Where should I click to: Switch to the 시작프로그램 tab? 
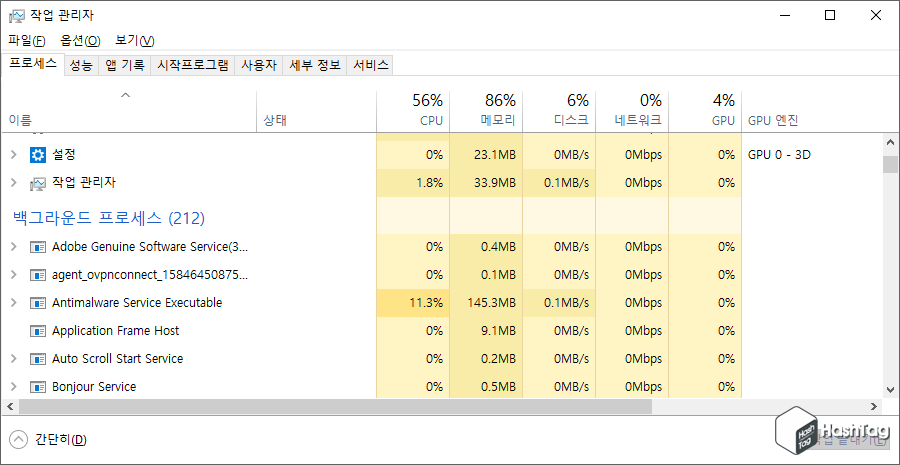coord(192,65)
